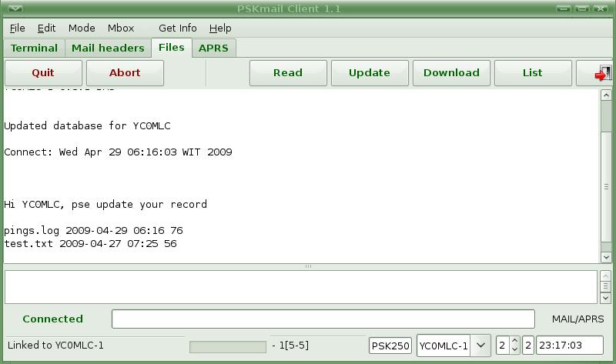Viewport: 616px width, 364px height.
Task: Click the Update button
Action: (370, 73)
